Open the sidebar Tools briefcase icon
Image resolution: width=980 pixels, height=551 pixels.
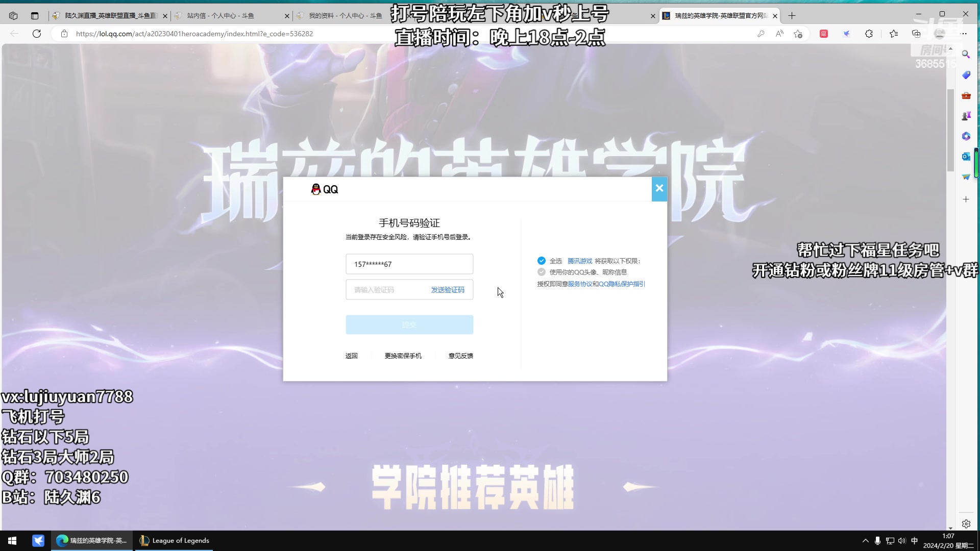[x=966, y=95]
